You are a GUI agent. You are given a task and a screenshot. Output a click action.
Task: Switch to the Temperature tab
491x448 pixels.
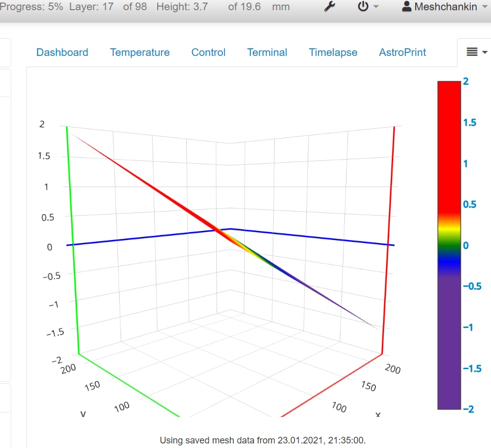139,52
